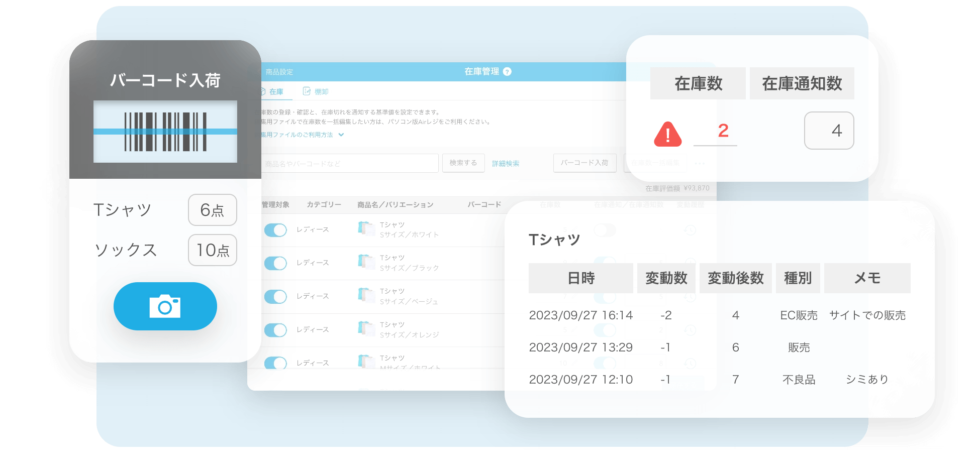Toggle management switch for Sサイズ/ホワイト row
Image resolution: width=980 pixels, height=473 pixels.
[275, 230]
